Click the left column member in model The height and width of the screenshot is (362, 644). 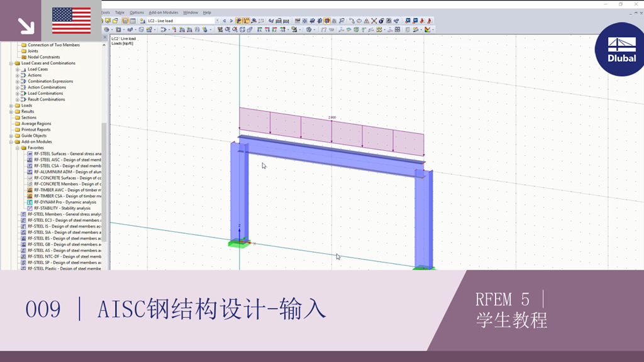239,193
